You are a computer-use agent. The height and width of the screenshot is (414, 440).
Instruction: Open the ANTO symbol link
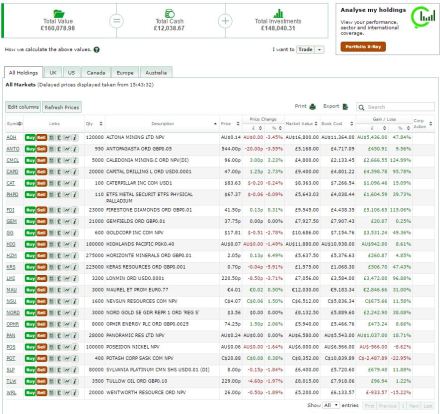tap(13, 149)
